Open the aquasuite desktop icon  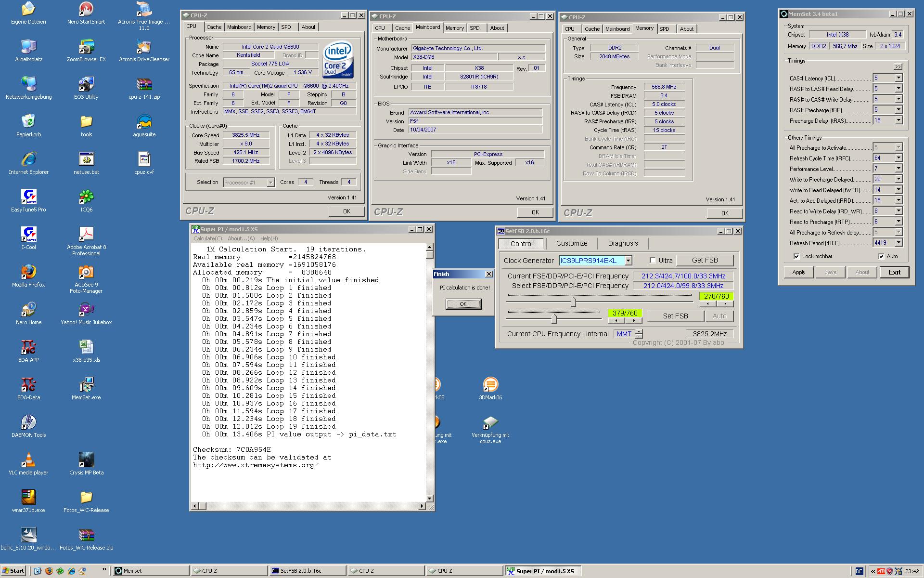point(144,126)
